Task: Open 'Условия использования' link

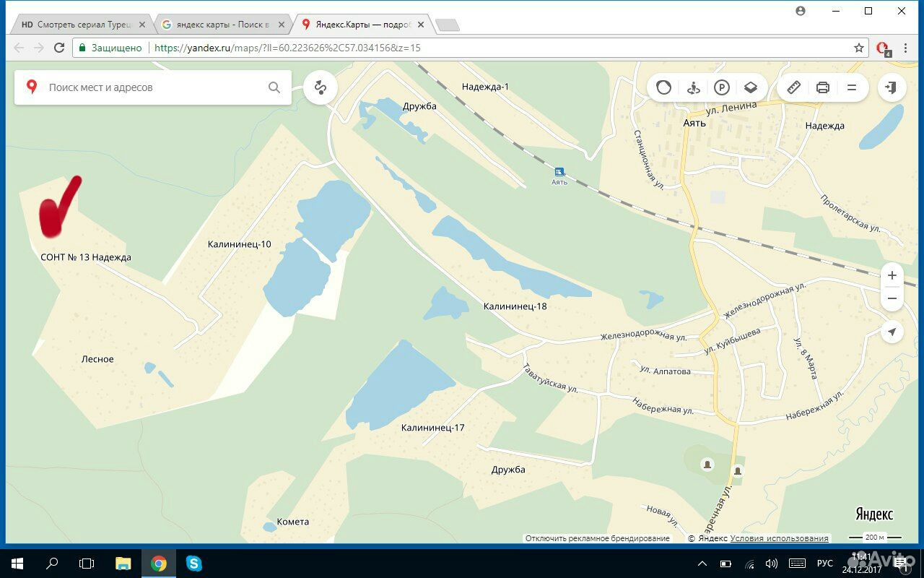Action: [779, 538]
